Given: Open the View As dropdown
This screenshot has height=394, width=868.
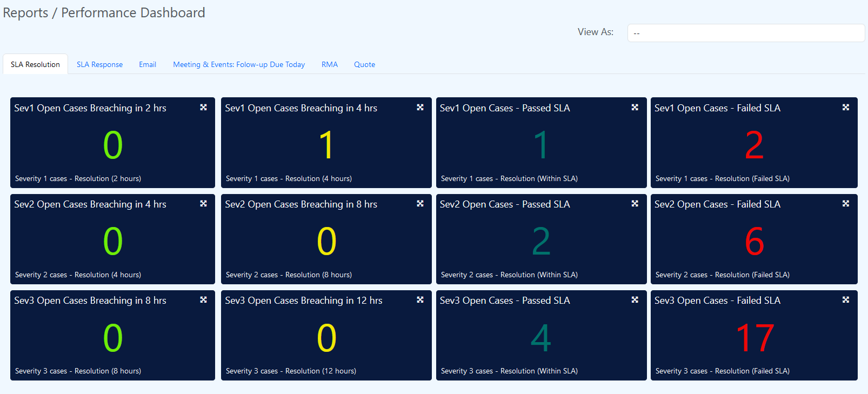Looking at the screenshot, I should click(x=745, y=33).
